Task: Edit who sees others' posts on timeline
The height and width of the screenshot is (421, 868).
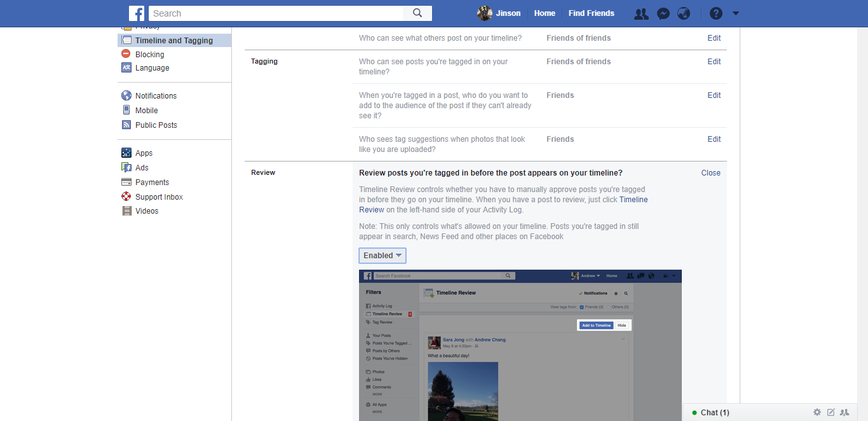Action: [x=714, y=38]
